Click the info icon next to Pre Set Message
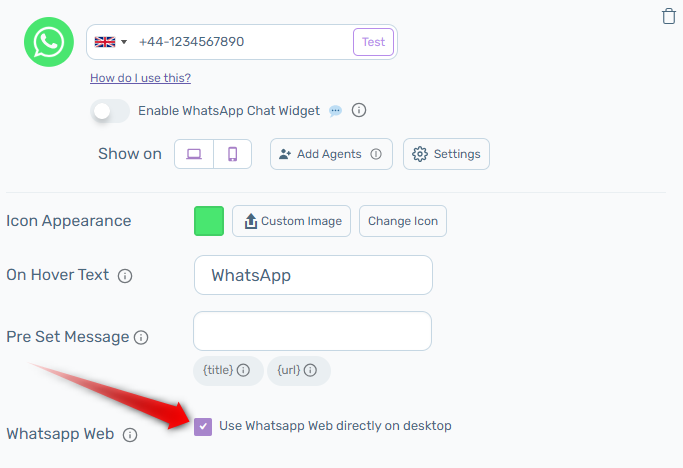The image size is (683, 468). tap(141, 338)
